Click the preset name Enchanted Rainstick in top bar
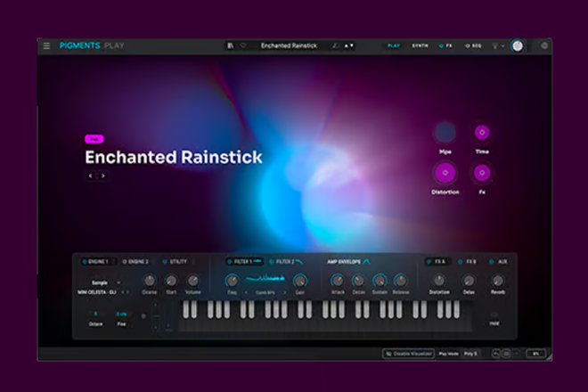The height and width of the screenshot is (392, 588). (x=290, y=45)
